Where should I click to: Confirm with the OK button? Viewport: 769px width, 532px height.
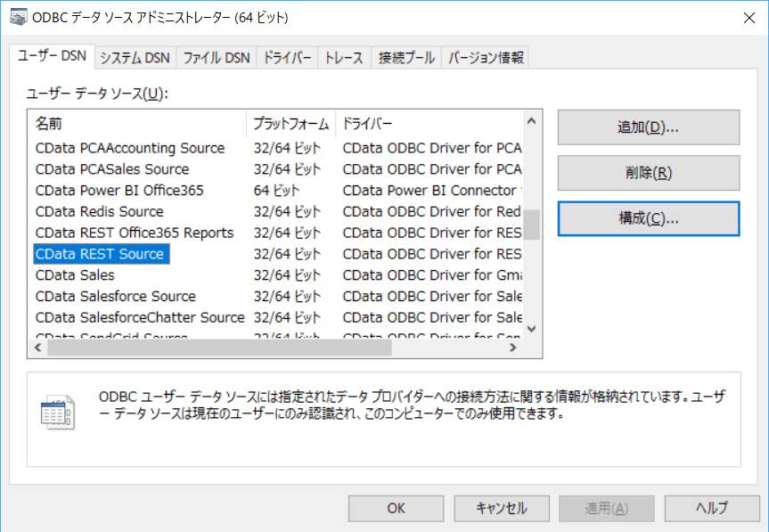[x=396, y=509]
